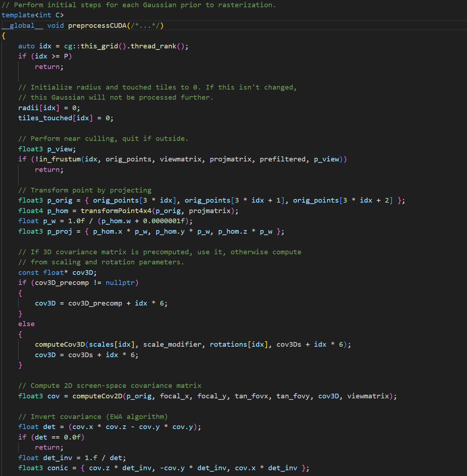The height and width of the screenshot is (476, 467).
Task: Click p_hom.x in the p_proj line
Action: coord(108,231)
